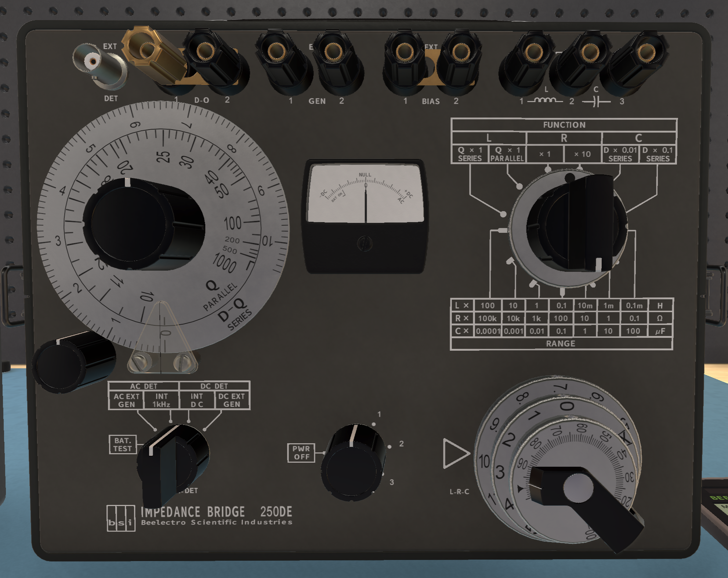Click the bsi logo

coord(121,518)
